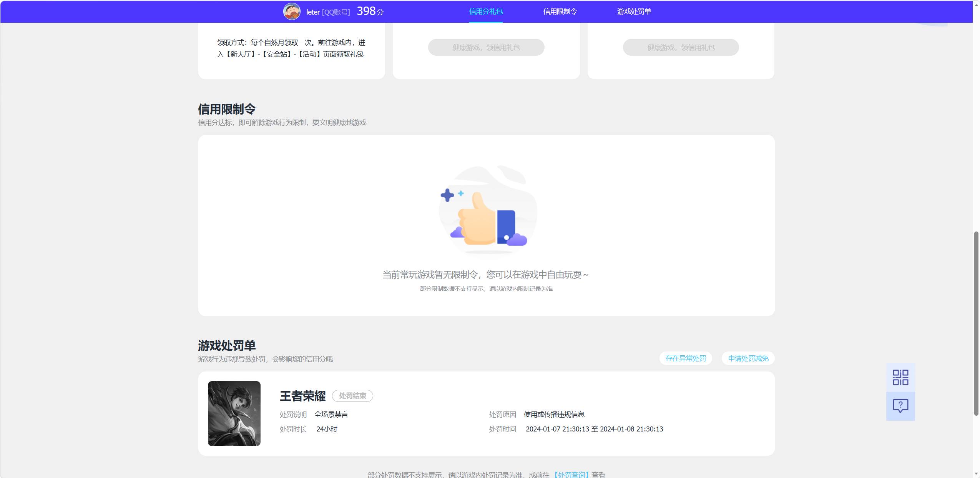Click the 当前常玩游戏暂无限制令 message
This screenshot has height=478, width=980.
pyautogui.click(x=485, y=275)
